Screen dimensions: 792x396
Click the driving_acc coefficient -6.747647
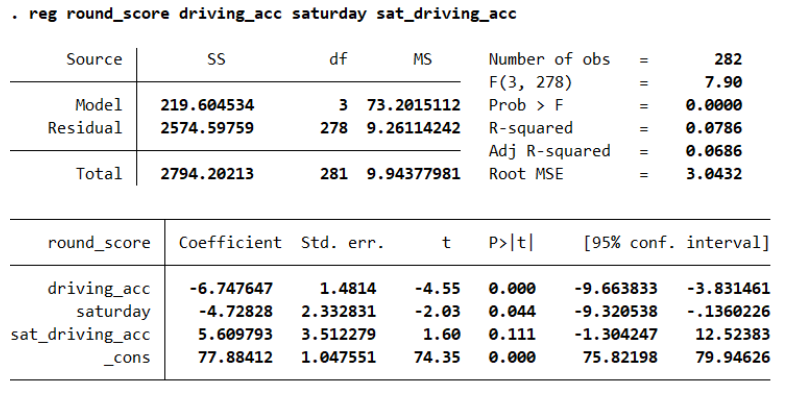231,288
